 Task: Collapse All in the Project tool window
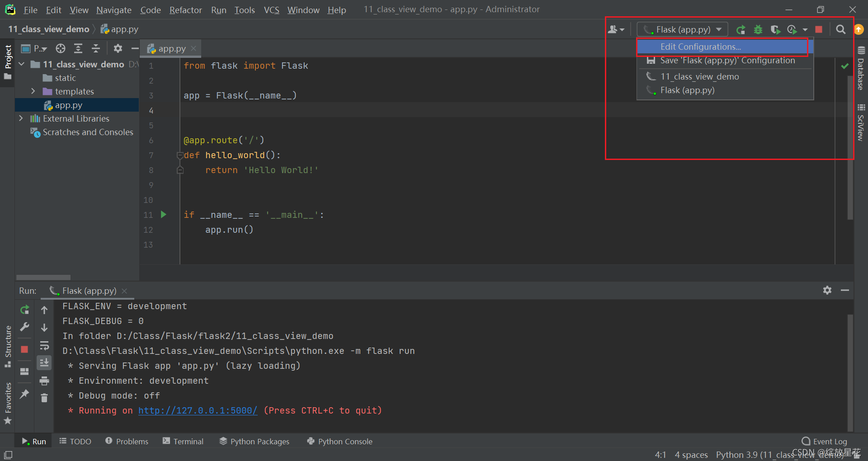click(x=95, y=48)
